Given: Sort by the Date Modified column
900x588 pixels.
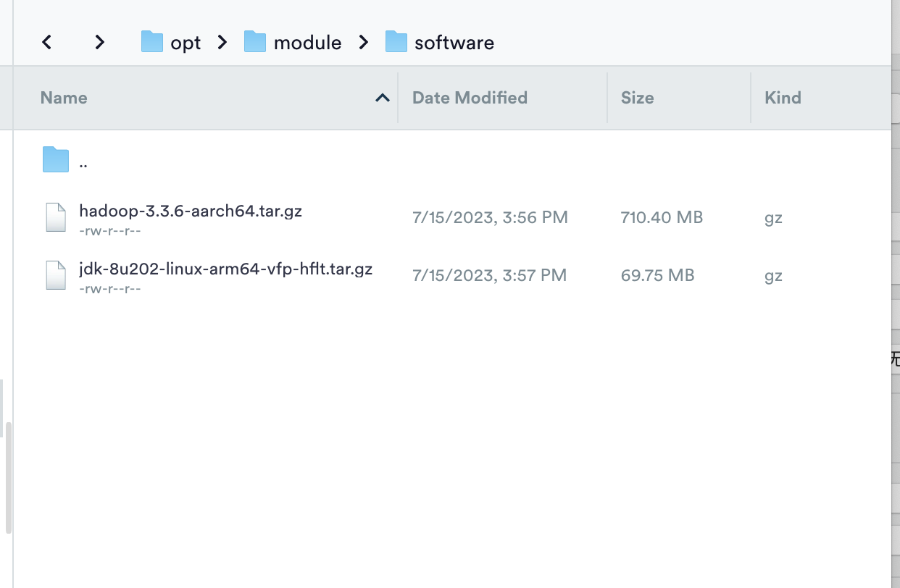Looking at the screenshot, I should tap(470, 98).
